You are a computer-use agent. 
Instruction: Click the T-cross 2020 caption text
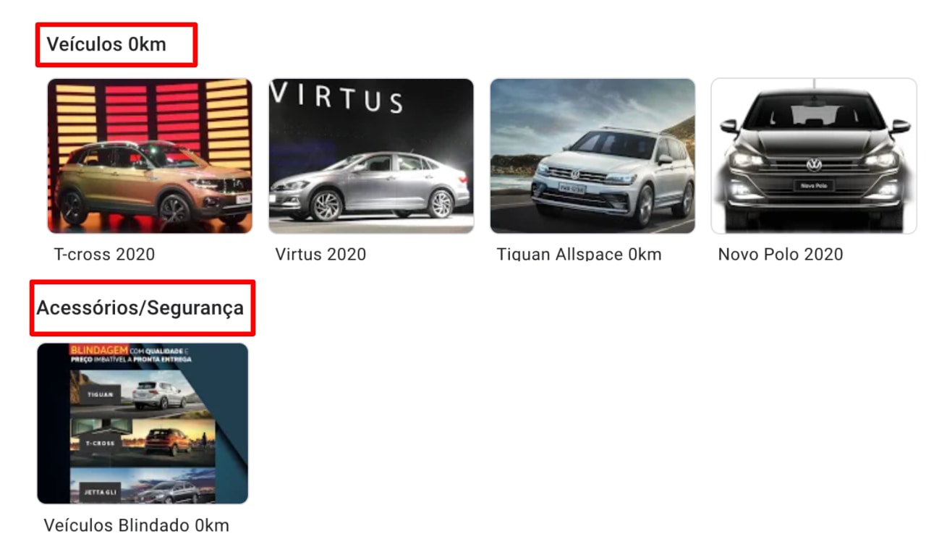pyautogui.click(x=104, y=254)
